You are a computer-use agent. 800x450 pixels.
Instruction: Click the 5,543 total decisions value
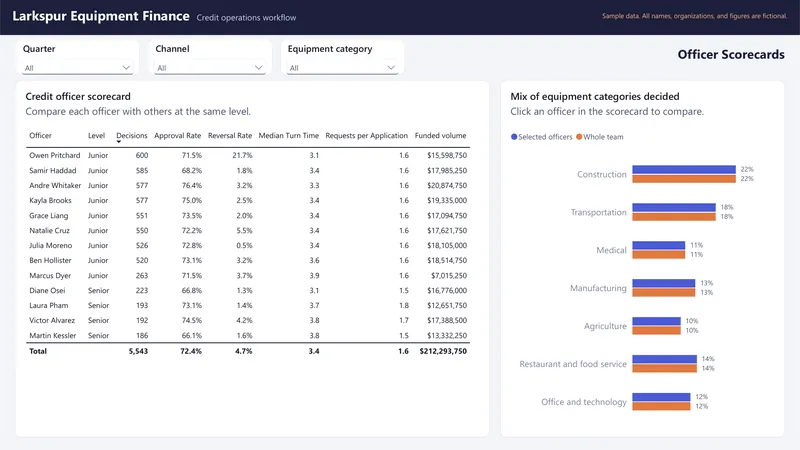coord(138,351)
